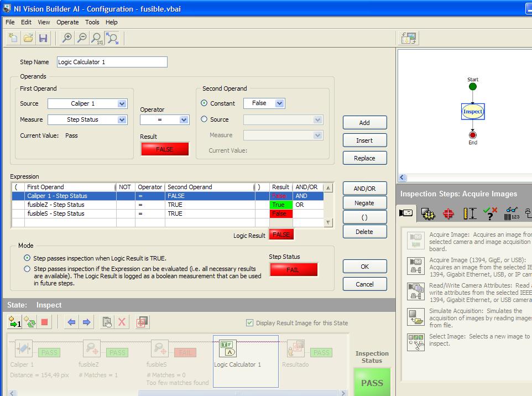Click the Zoom In magnifier icon
The image size is (532, 396).
(67, 38)
